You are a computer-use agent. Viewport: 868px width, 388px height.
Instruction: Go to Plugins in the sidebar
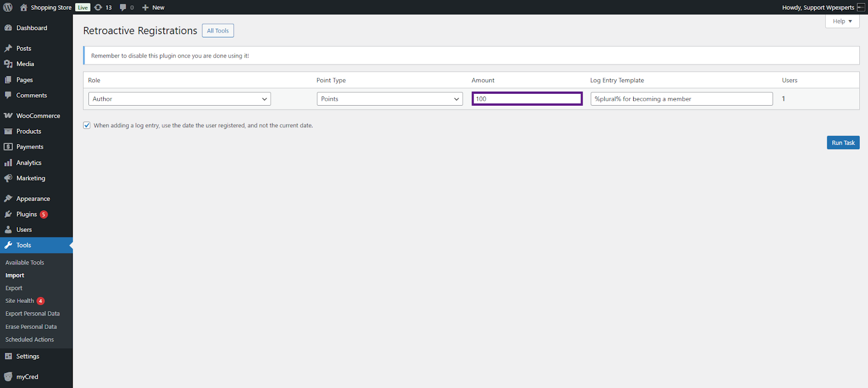(27, 215)
